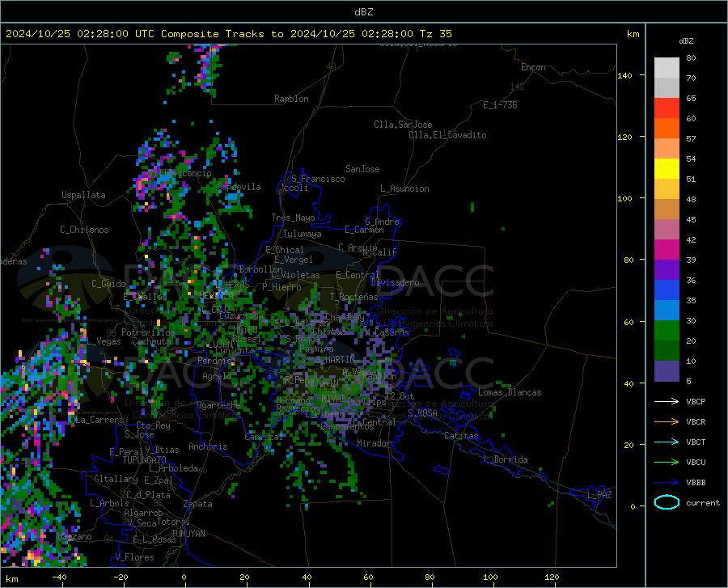The width and height of the screenshot is (728, 588).
Task: Click the 'V_Flores' place label
Action: (134, 557)
